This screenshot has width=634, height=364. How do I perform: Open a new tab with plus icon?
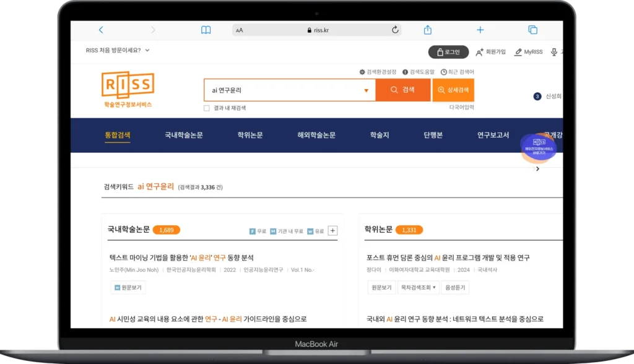pyautogui.click(x=480, y=30)
